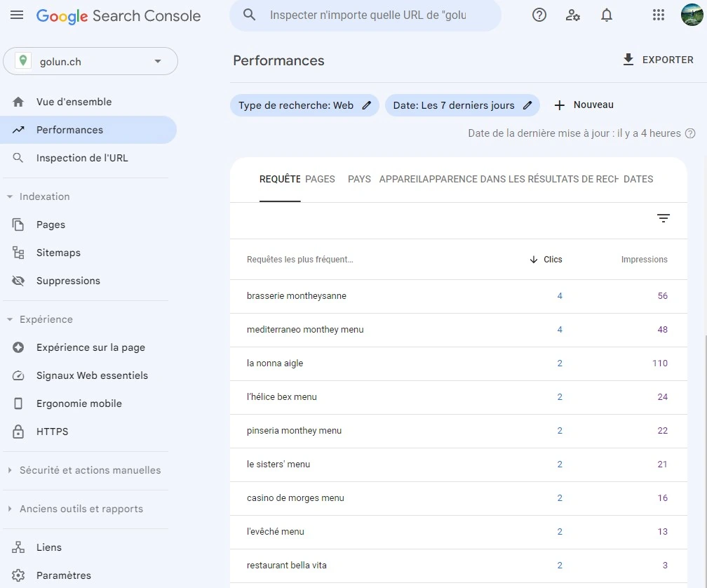Select the pinseria monthey menu query

[x=459, y=431]
